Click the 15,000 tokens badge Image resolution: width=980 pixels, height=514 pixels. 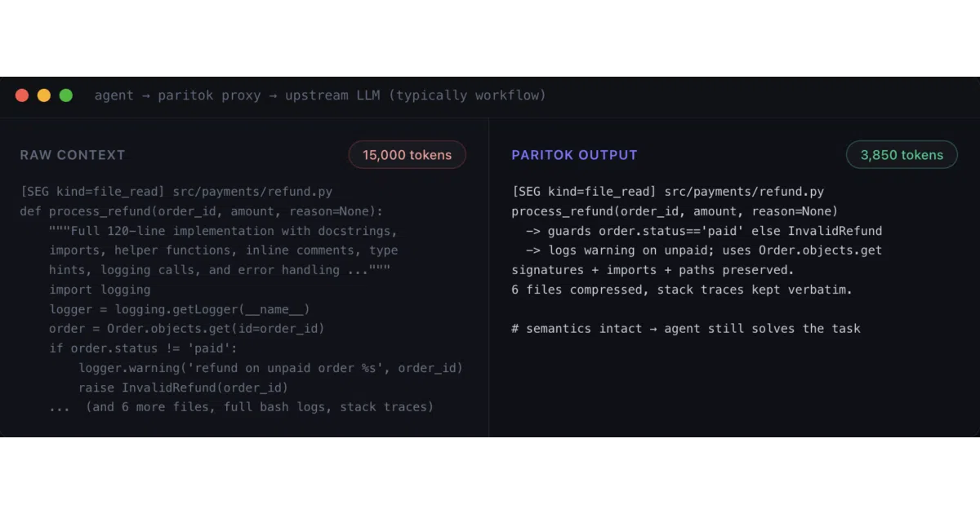408,155
